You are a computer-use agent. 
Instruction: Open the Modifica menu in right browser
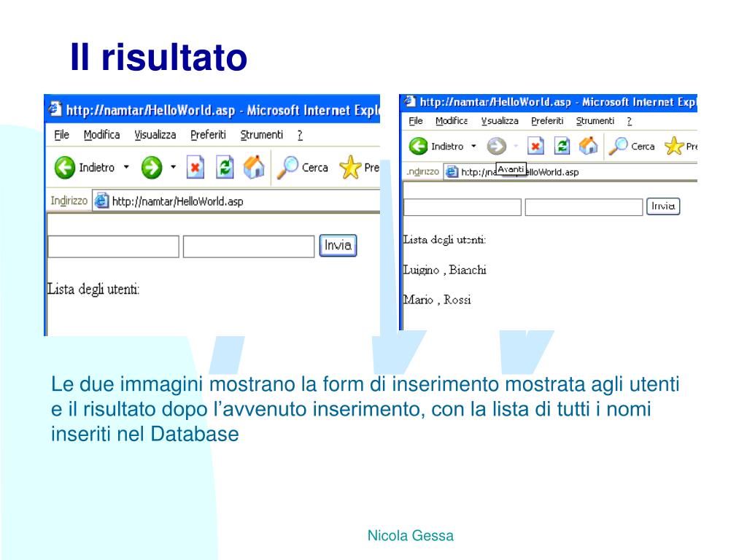click(x=451, y=121)
